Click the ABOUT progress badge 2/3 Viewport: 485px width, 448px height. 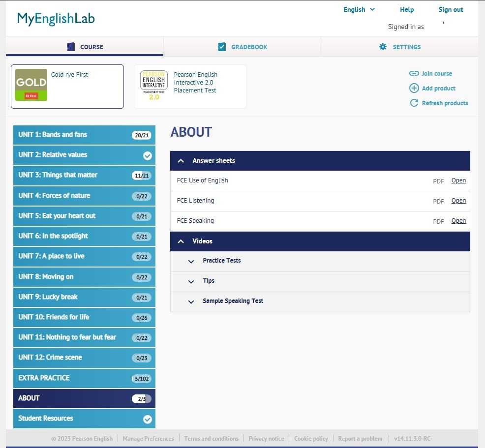point(142,399)
